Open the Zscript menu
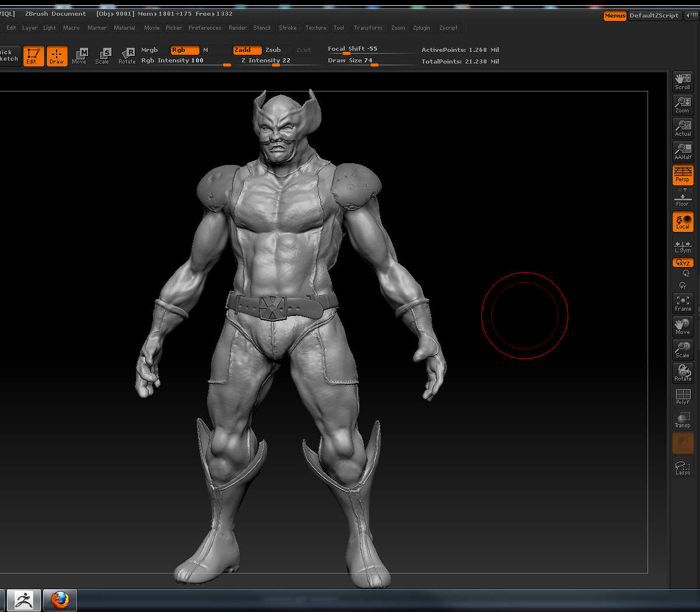Viewport: 700px width, 612px height. [x=449, y=28]
